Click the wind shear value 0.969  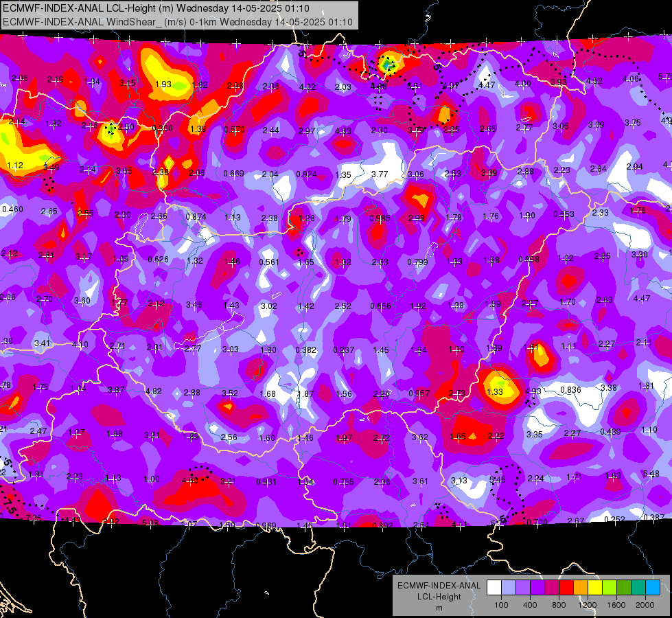pyautogui.click(x=266, y=525)
